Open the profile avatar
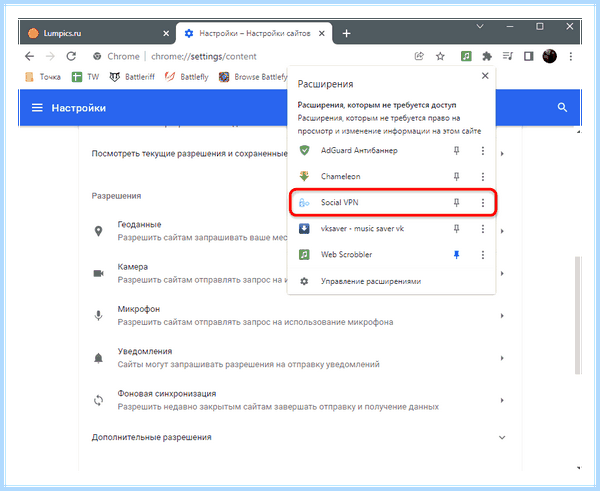Viewport: 600px width, 491px height. pyautogui.click(x=549, y=57)
